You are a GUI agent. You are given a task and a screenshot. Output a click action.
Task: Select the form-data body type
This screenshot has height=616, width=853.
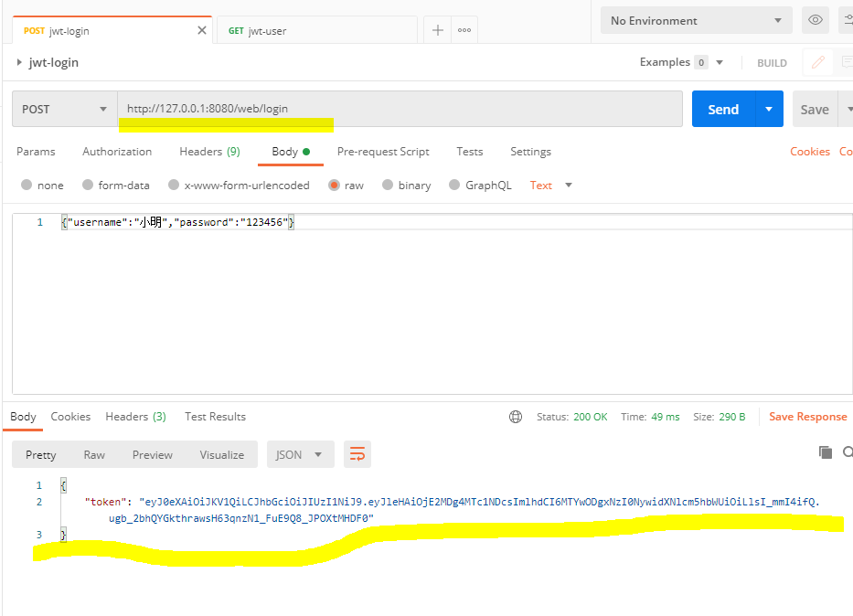(115, 185)
